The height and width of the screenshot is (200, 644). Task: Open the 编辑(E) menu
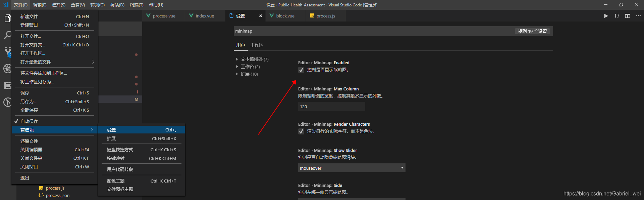(40, 5)
